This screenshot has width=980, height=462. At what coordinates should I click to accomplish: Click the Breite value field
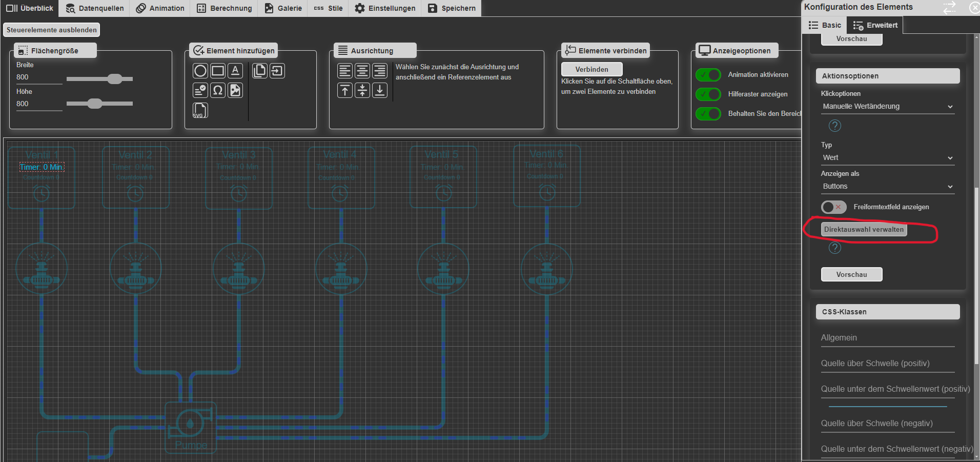point(39,77)
